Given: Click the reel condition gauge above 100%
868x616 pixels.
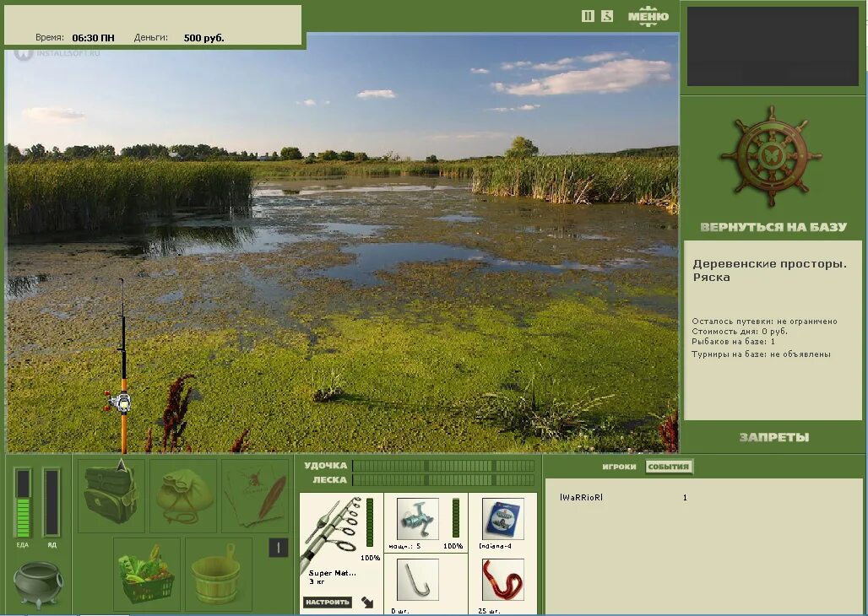Looking at the screenshot, I should [456, 517].
